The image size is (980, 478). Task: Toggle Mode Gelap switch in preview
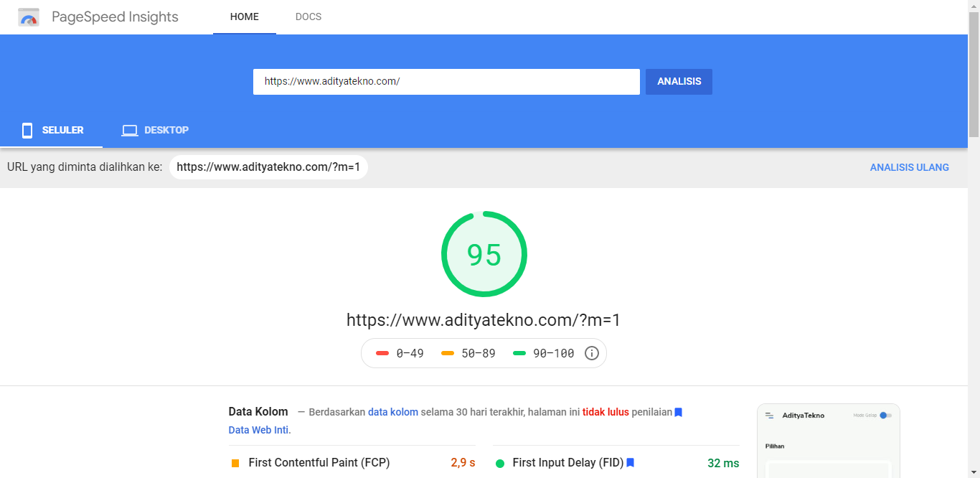(885, 416)
